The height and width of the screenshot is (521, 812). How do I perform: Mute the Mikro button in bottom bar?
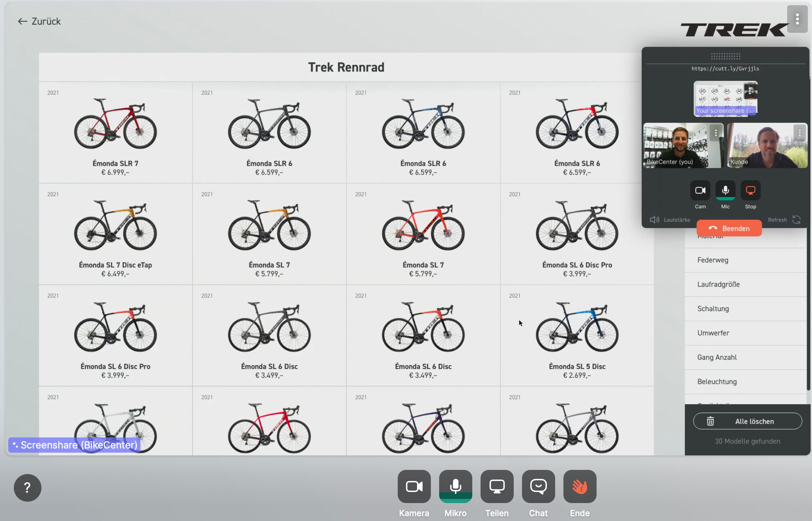455,486
